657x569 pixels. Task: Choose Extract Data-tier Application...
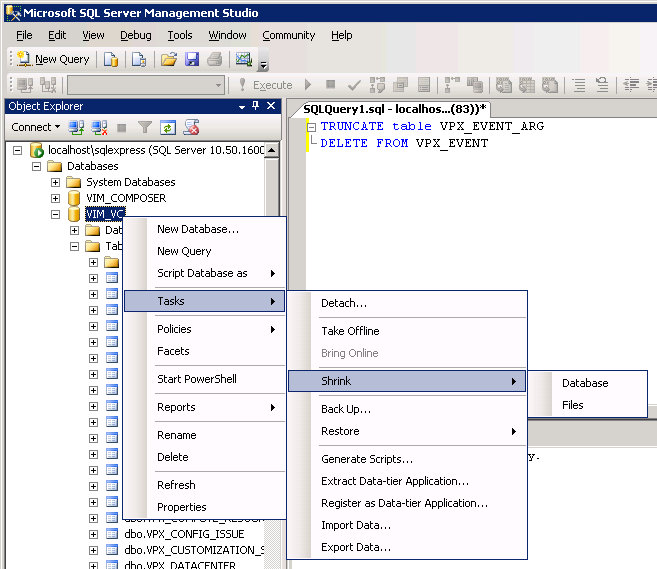point(407,481)
